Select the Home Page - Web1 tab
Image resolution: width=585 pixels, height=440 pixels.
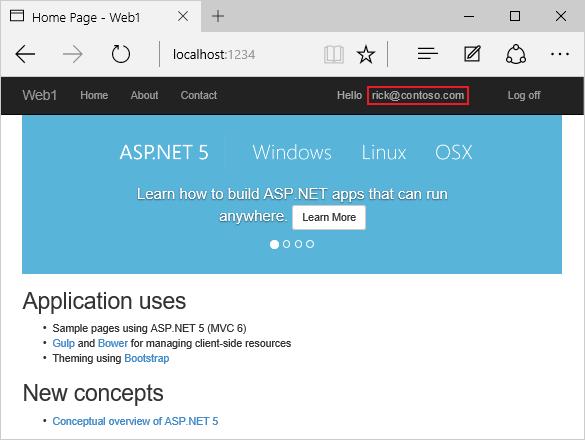(x=101, y=16)
